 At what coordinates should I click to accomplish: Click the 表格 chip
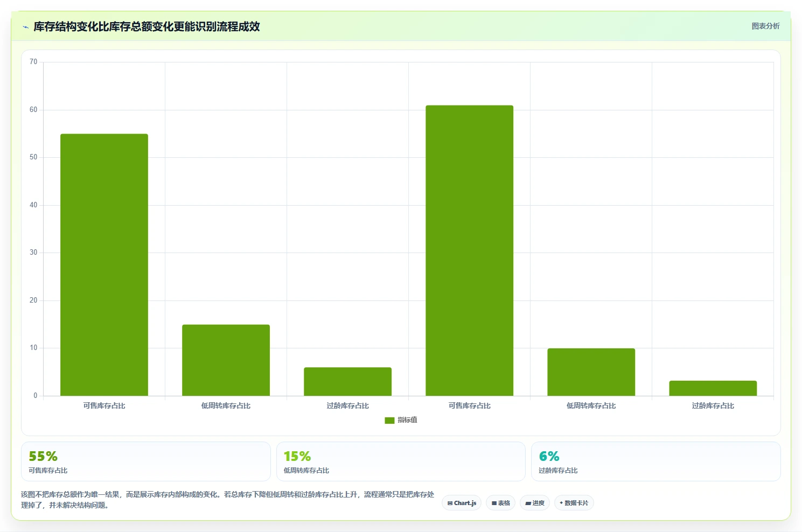click(x=500, y=503)
